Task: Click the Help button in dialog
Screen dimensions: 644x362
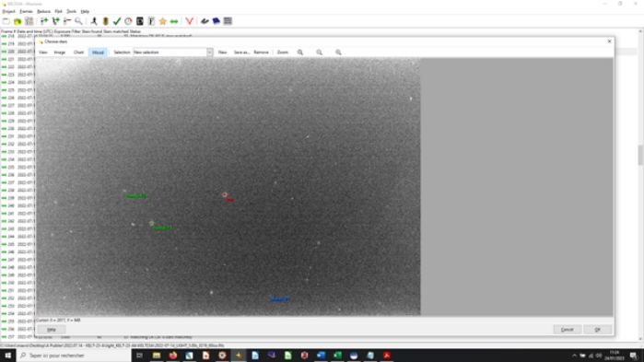Action: (x=52, y=330)
